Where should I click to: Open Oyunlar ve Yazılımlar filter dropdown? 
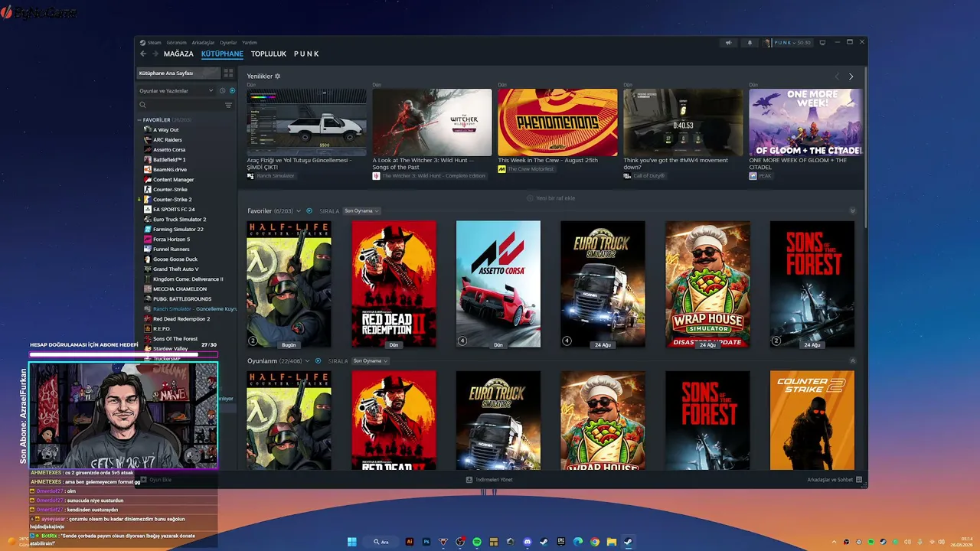pyautogui.click(x=176, y=91)
